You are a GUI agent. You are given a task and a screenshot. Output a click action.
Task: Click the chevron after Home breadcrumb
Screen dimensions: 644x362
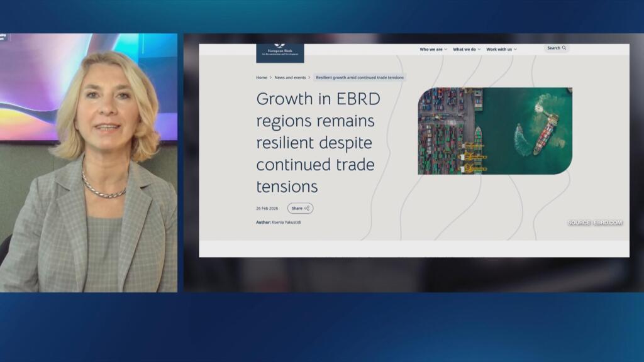coord(271,77)
